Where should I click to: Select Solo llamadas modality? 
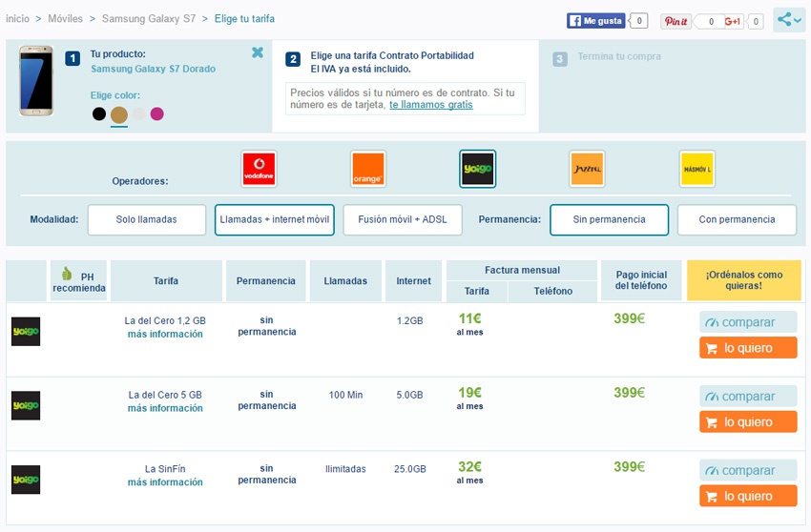point(146,219)
